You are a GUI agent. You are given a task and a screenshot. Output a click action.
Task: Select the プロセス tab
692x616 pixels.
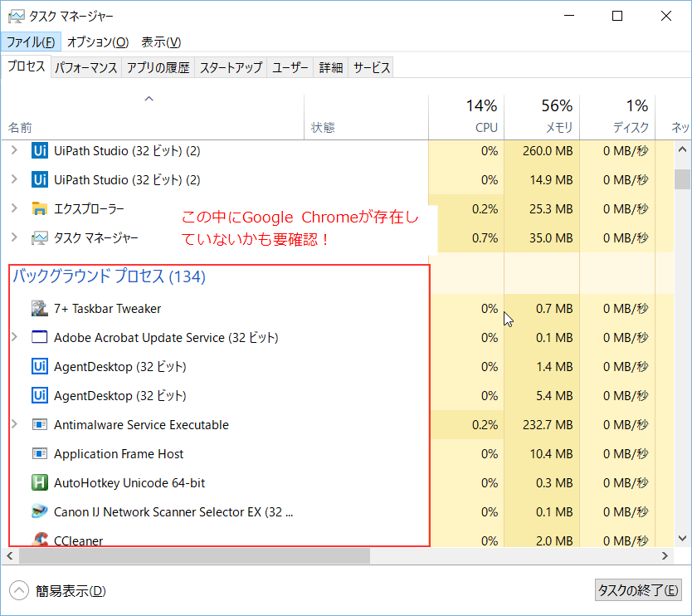(x=26, y=66)
